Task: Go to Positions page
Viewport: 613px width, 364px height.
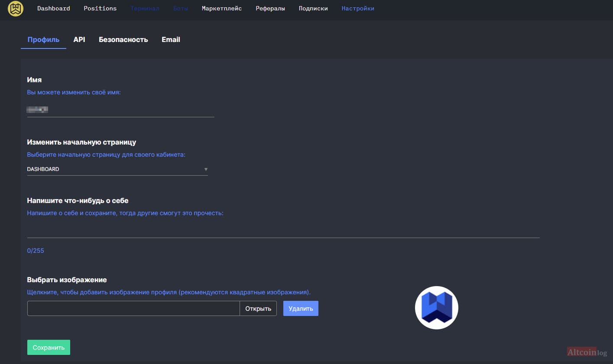Action: pyautogui.click(x=100, y=8)
